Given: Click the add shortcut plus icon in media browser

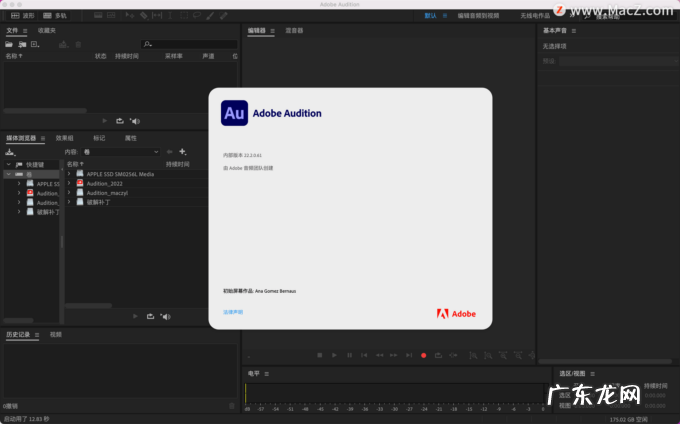Looking at the screenshot, I should (182, 151).
